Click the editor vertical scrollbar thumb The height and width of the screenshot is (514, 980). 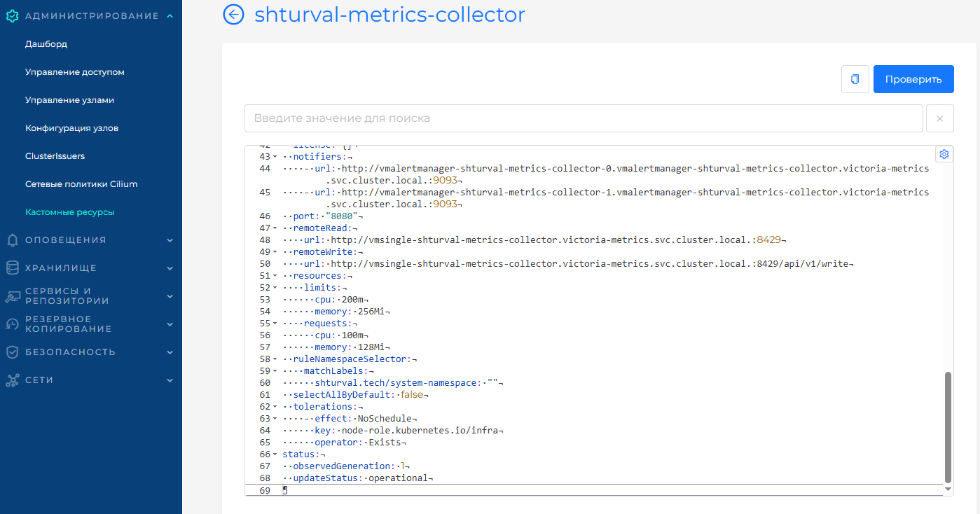click(948, 426)
